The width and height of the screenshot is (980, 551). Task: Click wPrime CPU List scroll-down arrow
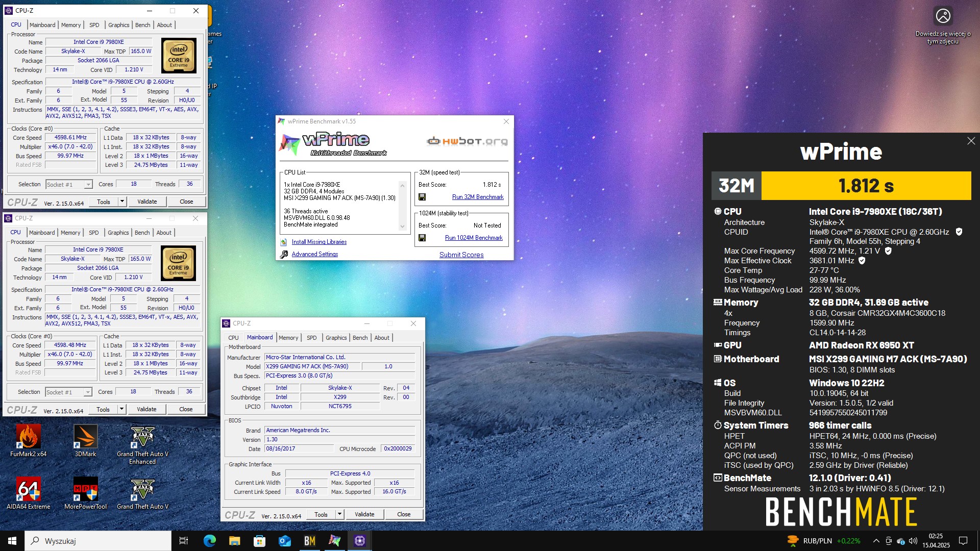pyautogui.click(x=402, y=227)
